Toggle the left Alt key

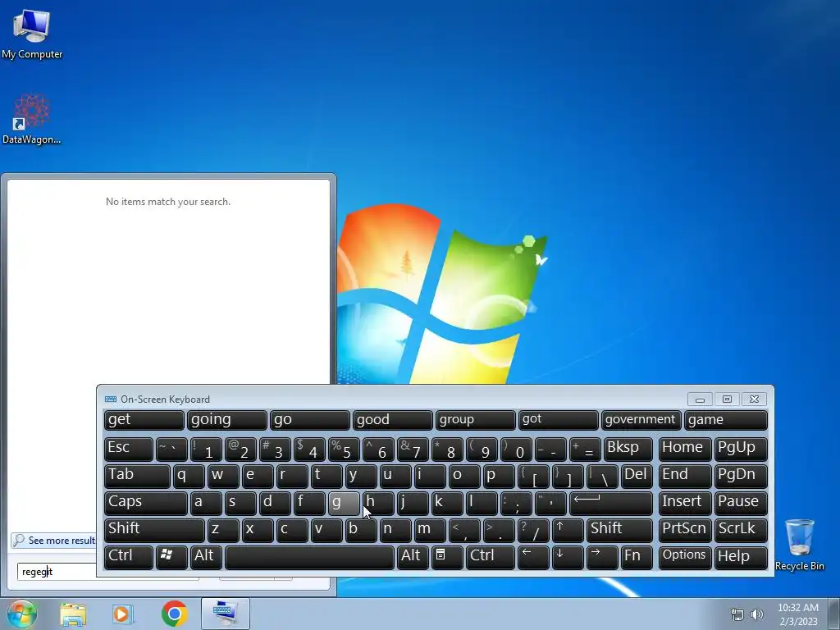206,557
